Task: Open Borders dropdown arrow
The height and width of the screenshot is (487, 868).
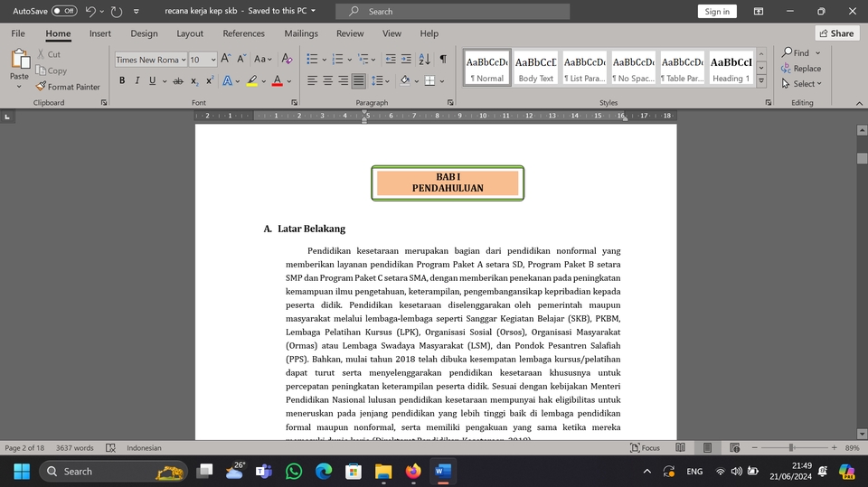Action: pyautogui.click(x=442, y=80)
